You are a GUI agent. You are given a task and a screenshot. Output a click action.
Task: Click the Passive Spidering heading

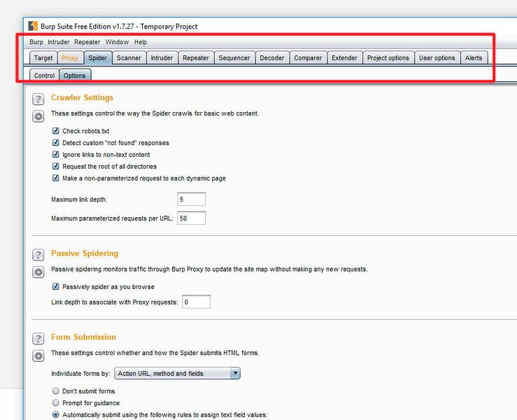(85, 253)
